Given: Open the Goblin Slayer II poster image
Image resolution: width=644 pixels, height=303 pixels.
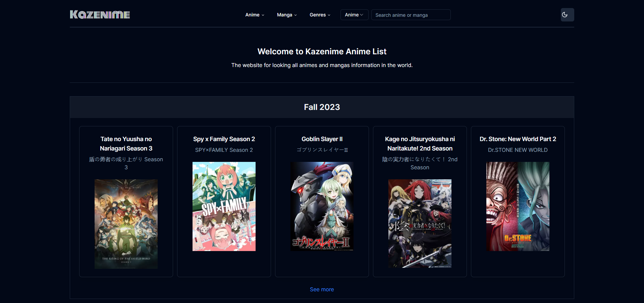Looking at the screenshot, I should (322, 206).
